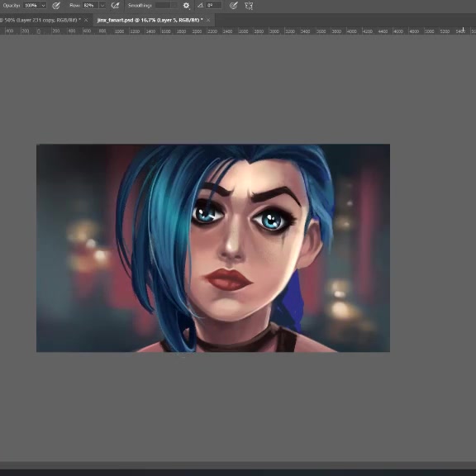Click the brush angle input field

pos(214,6)
